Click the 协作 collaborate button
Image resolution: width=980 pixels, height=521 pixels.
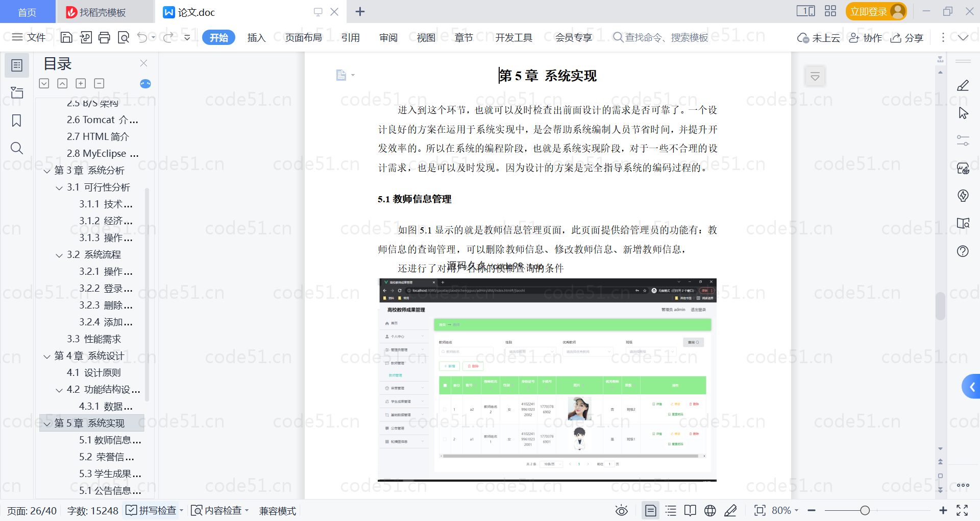pyautogui.click(x=865, y=38)
